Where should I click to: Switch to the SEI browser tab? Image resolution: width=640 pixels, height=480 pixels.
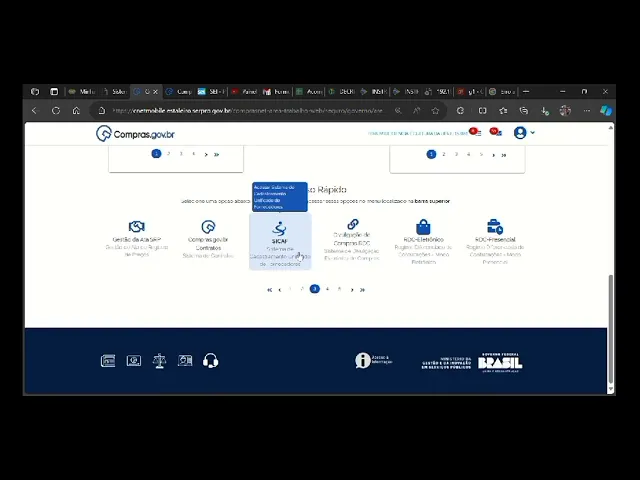coord(211,92)
